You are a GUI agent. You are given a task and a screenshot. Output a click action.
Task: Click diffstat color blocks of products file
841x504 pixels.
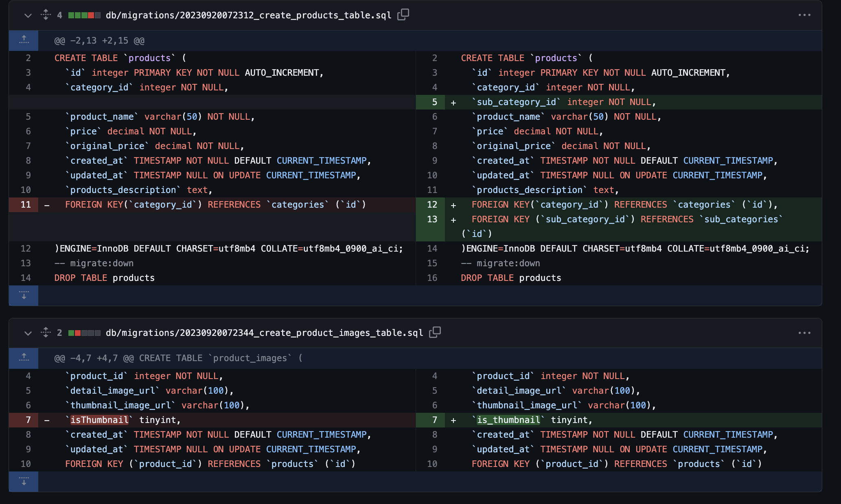click(x=84, y=15)
